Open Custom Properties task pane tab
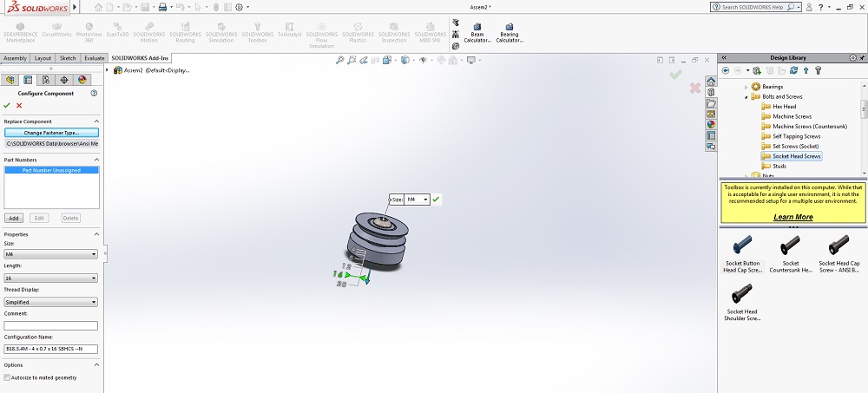868x393 pixels. click(711, 135)
